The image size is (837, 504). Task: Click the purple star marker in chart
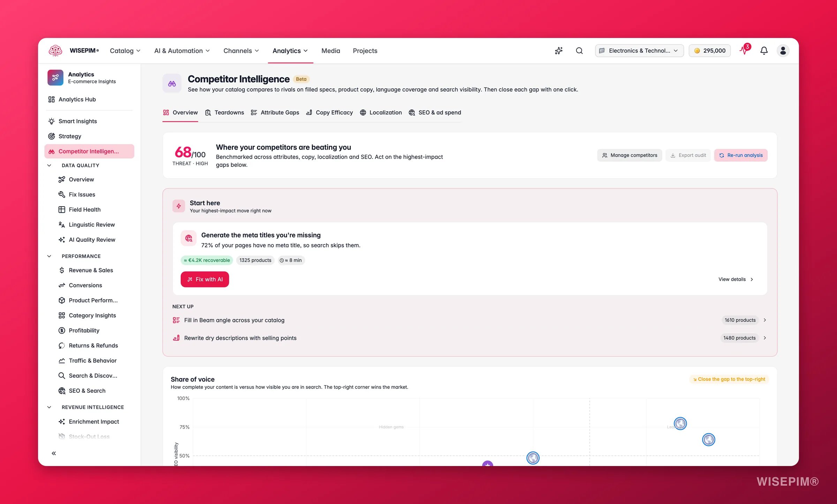click(488, 464)
